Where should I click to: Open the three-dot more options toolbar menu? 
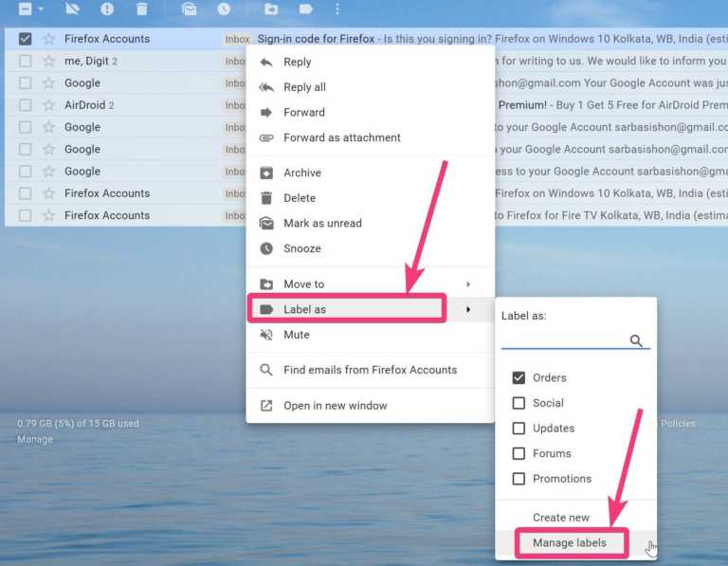337,9
